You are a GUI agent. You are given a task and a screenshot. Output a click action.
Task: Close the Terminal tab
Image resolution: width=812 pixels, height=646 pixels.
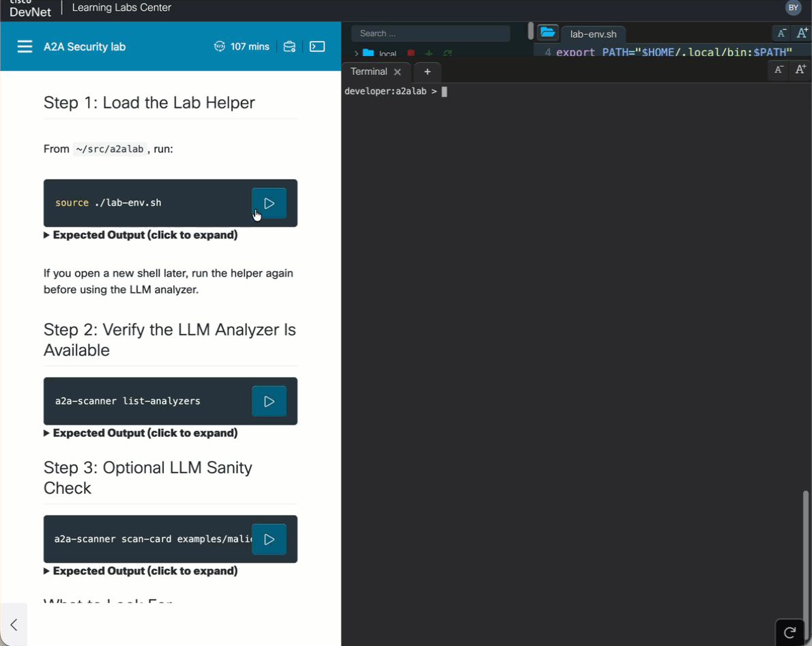tap(398, 72)
